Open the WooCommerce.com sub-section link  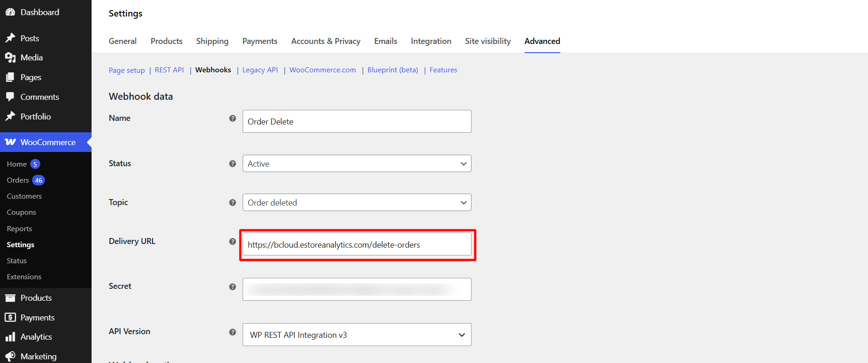click(323, 70)
